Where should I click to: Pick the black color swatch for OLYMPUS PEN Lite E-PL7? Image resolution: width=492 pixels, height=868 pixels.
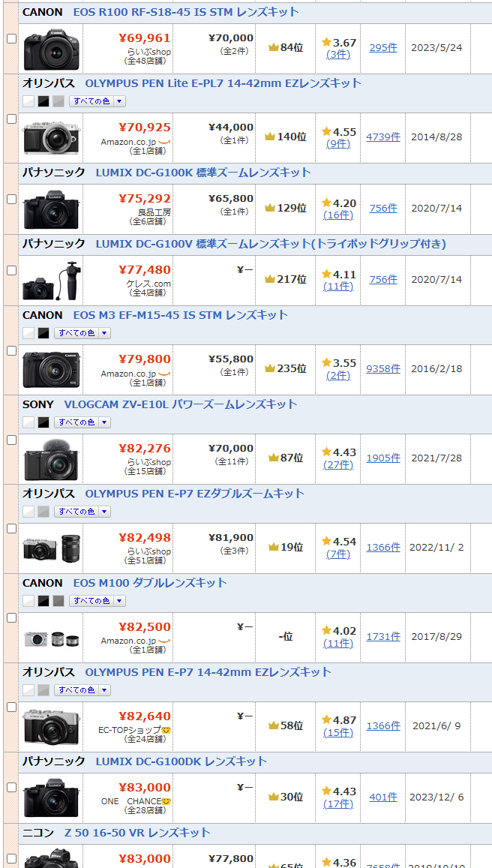(43, 101)
